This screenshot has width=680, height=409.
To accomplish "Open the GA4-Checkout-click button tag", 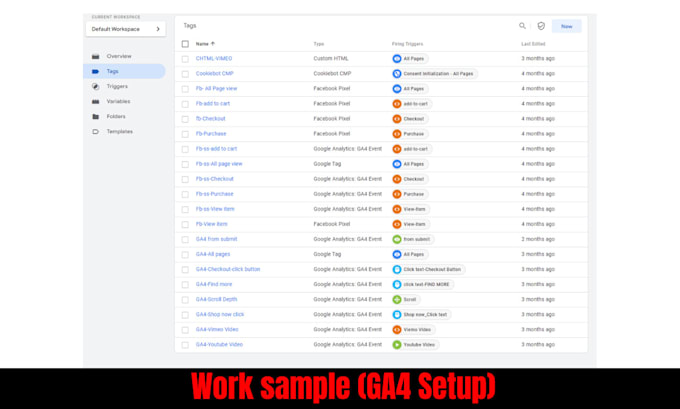I will point(228,269).
